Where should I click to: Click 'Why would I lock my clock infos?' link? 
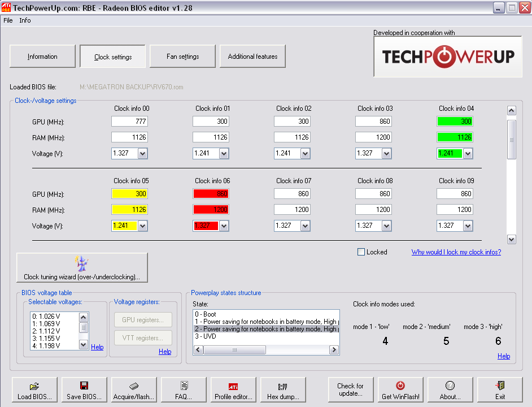[x=456, y=252]
